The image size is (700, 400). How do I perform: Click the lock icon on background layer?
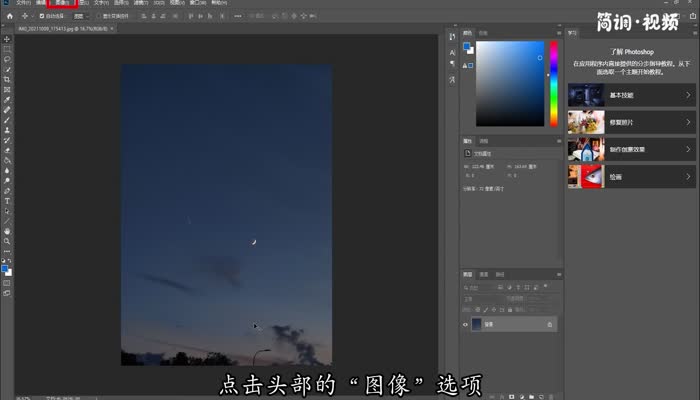click(549, 324)
